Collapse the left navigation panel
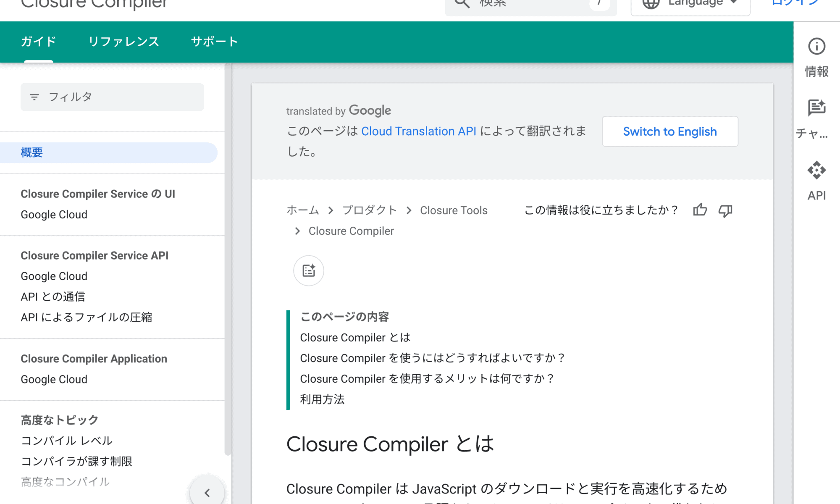 [207, 492]
